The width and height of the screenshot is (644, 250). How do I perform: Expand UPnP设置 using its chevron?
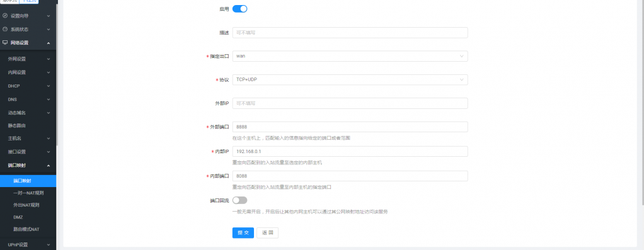[49, 245]
